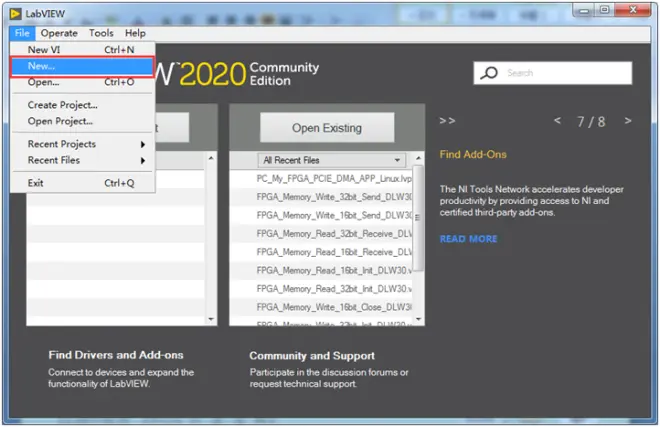Screen dimensions: 660x427
Task: Close the LabVIEW window
Action: [x=633, y=11]
